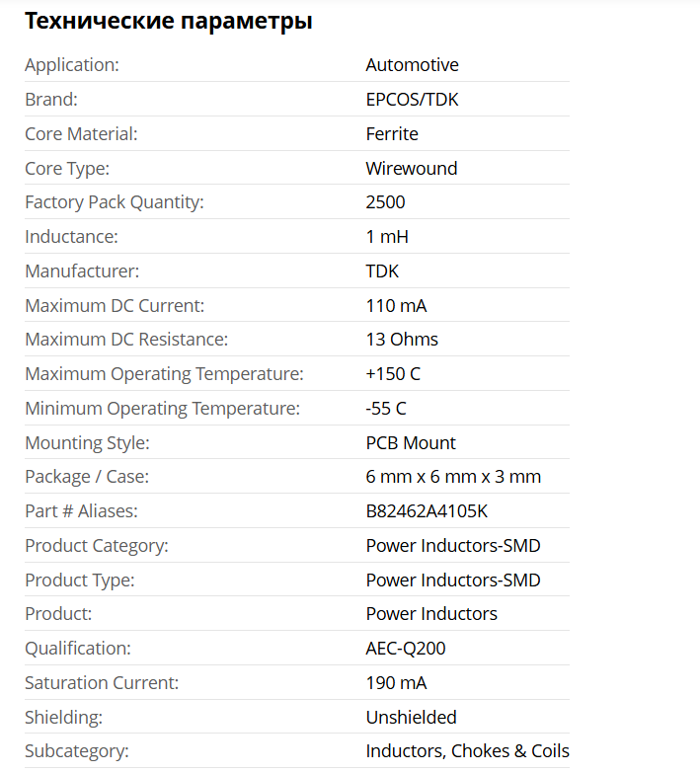Click the Ferrite core material value
The height and width of the screenshot is (774, 700).
coord(392,134)
